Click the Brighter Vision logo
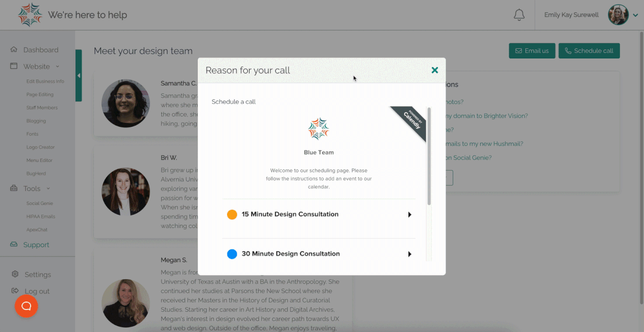644x332 pixels. 30,13
